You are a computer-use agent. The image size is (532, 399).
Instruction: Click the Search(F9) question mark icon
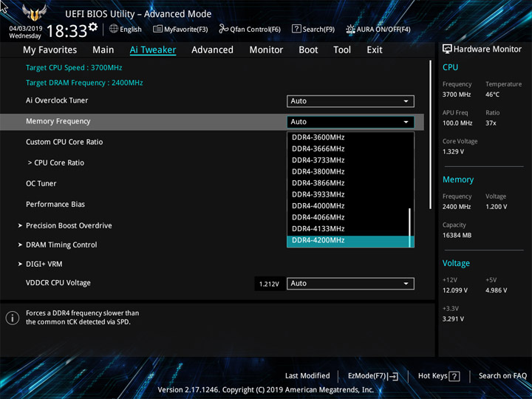[x=296, y=29]
